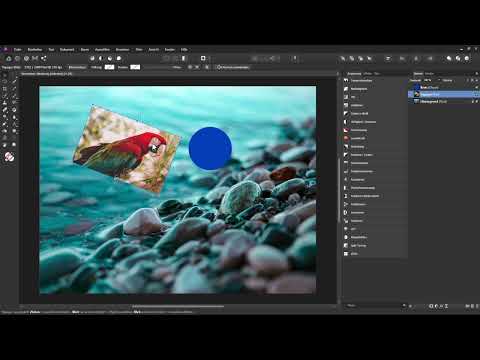
Task: Select the Hintergrund (Pixel) layer row
Action: [x=443, y=102]
